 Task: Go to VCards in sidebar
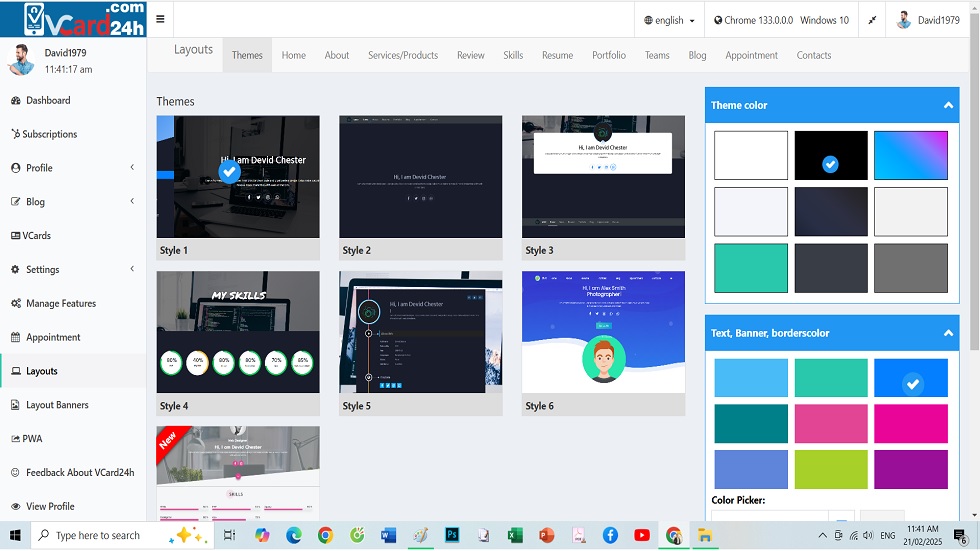(x=37, y=236)
